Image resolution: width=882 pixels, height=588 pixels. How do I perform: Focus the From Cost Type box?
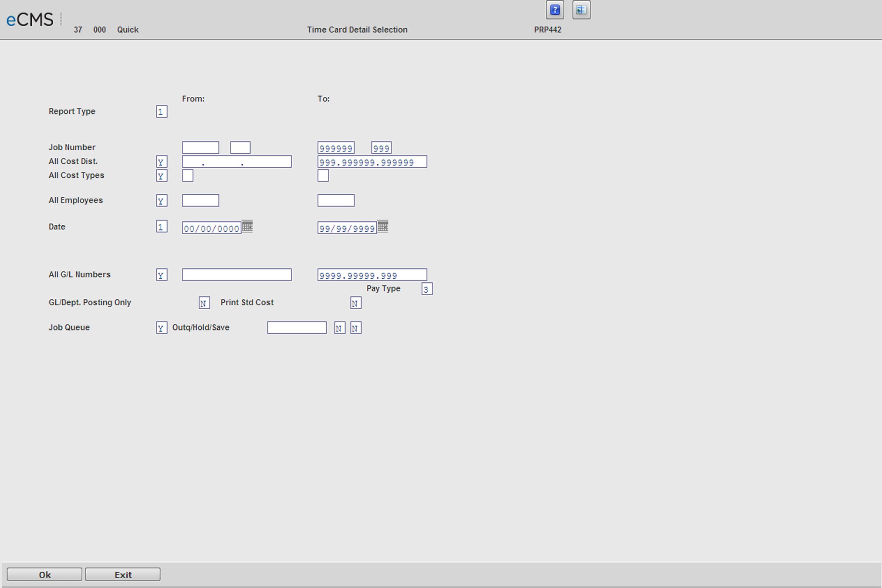pyautogui.click(x=188, y=176)
